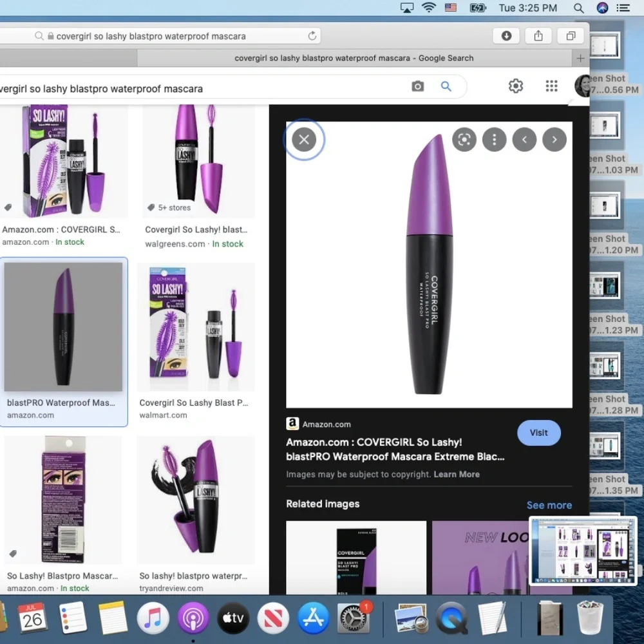The width and height of the screenshot is (644, 644).
Task: Open the Google apps grid
Action: pos(551,86)
